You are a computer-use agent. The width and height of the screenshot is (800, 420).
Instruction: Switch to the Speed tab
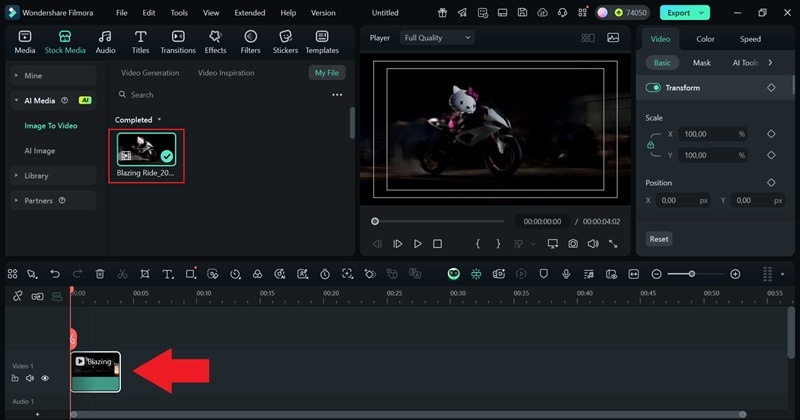tap(750, 39)
